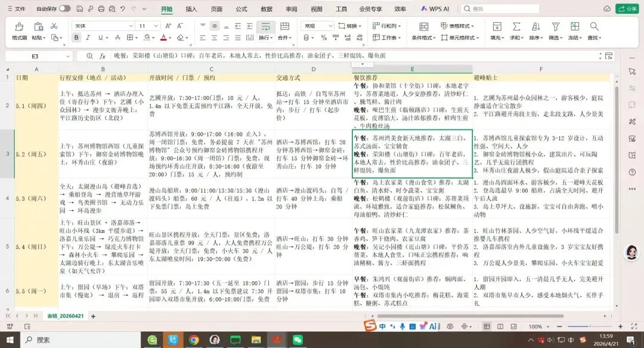The image size is (644, 348).
Task: Click the Save icon in quick toolbar
Action: 80,8
